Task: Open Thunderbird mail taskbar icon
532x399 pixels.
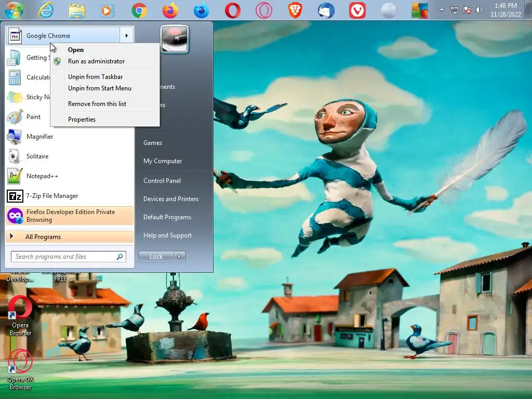Action: 326,10
